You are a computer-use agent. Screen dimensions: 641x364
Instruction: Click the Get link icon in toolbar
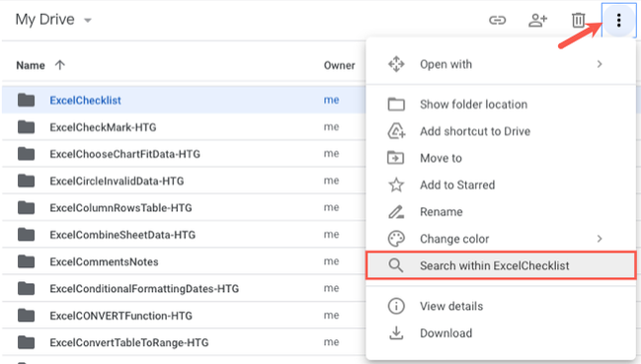point(498,20)
